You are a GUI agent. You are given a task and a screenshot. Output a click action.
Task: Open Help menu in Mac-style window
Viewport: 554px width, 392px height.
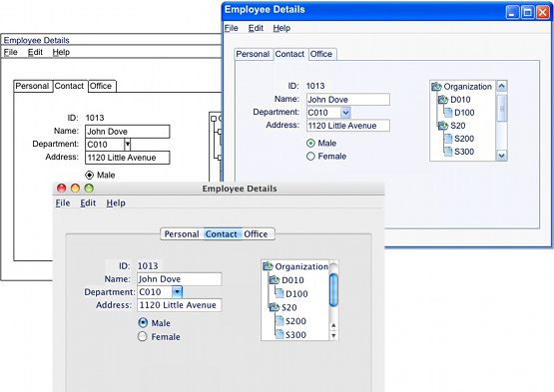(116, 203)
